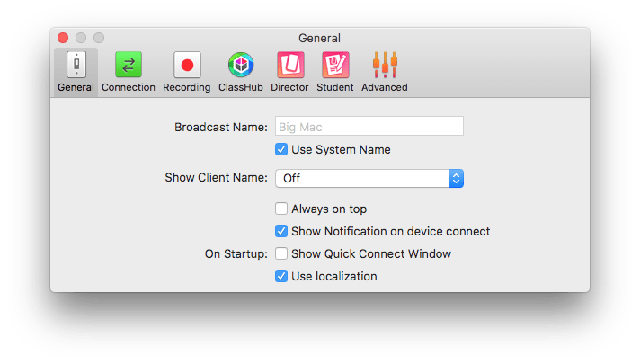
Task: Enable Show Quick Connect Window on startup
Action: pyautogui.click(x=281, y=253)
